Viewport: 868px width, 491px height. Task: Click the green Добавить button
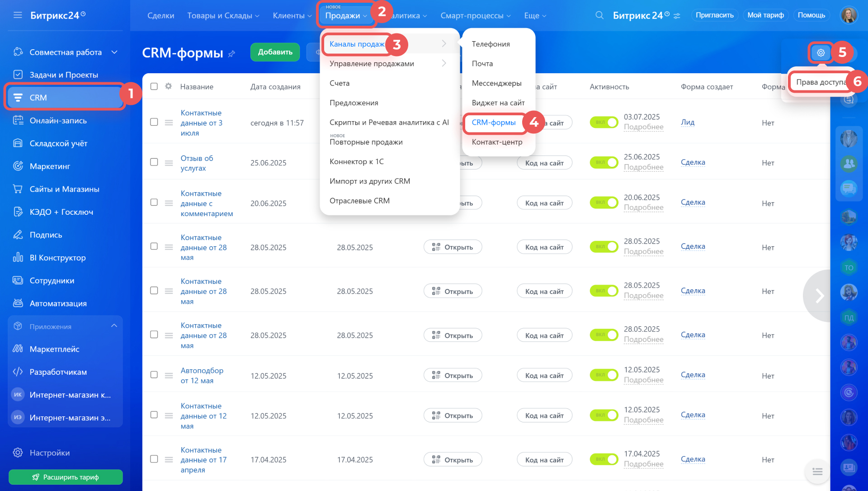tap(275, 52)
